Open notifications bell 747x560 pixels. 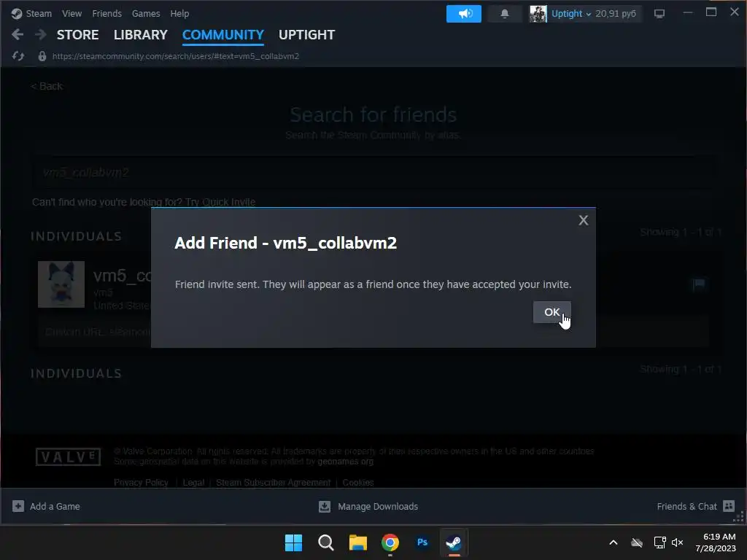click(505, 13)
